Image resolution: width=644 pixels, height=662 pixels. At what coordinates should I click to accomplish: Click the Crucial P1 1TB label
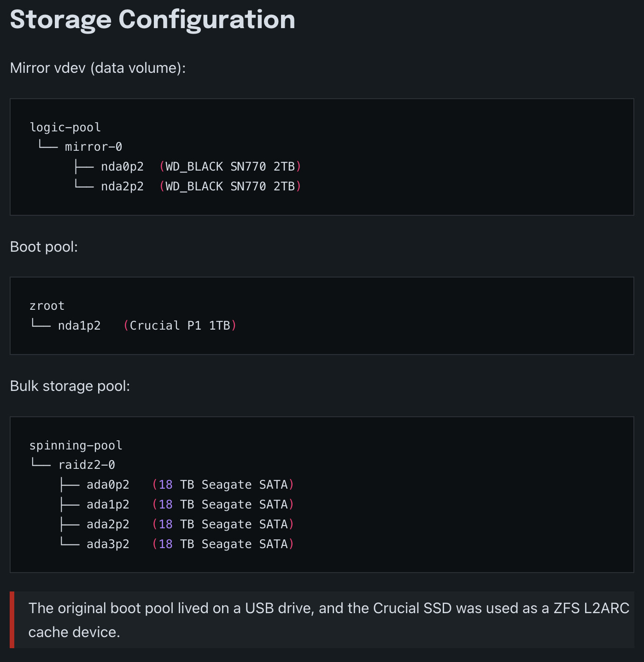[180, 325]
